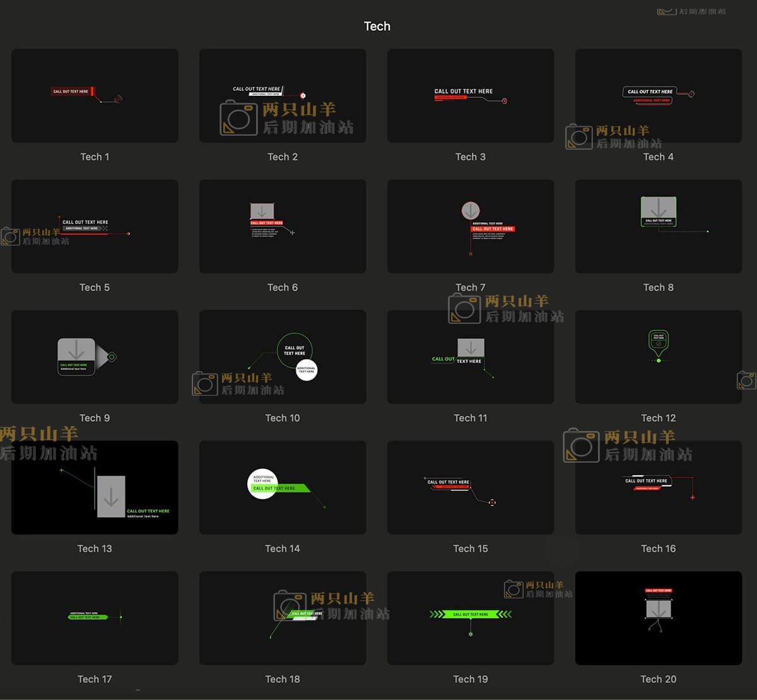Click the Tech 8 green framed thumbnail
Image resolution: width=757 pixels, height=700 pixels.
[658, 227]
